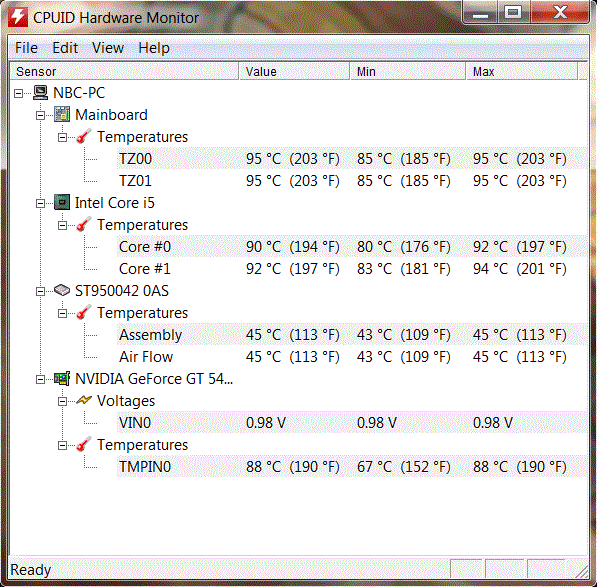Click the Value column header
This screenshot has height=587, width=597.
294,71
